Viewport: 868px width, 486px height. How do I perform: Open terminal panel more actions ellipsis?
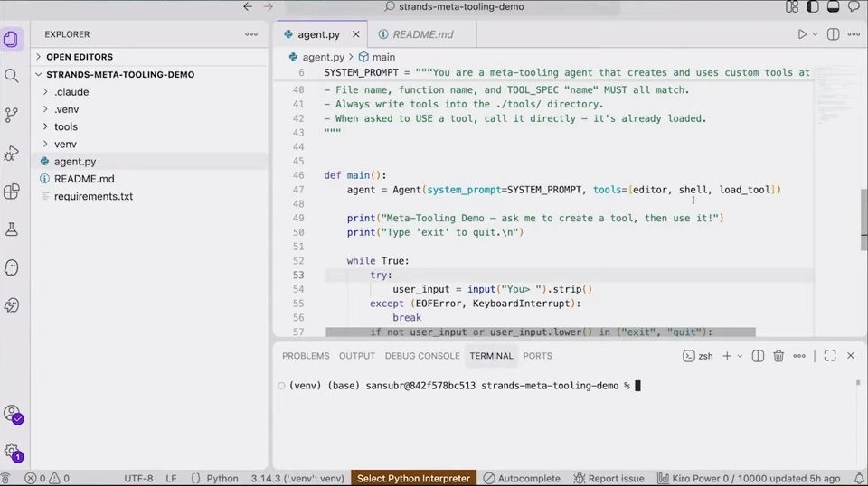[x=799, y=356]
